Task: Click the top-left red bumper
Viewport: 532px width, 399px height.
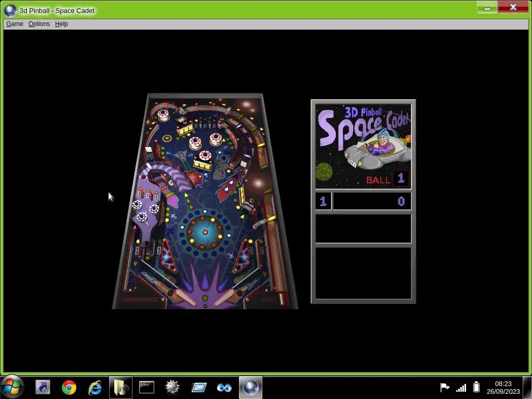Action: pyautogui.click(x=163, y=115)
